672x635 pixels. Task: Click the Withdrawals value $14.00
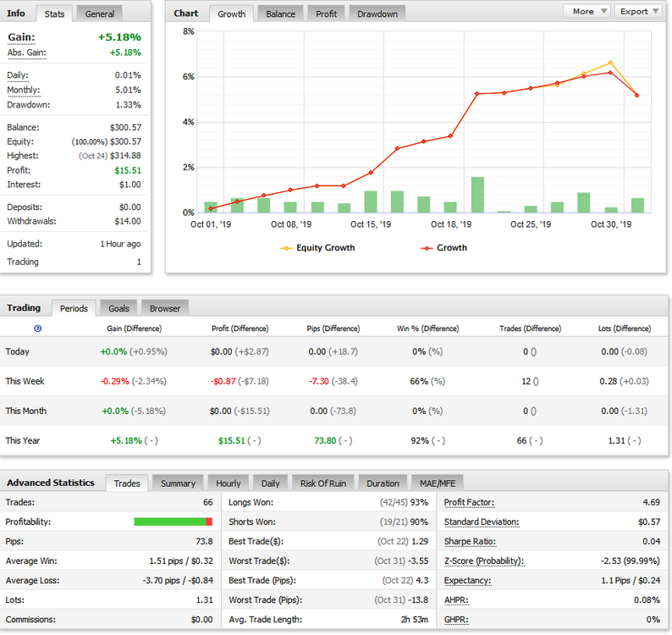click(x=127, y=221)
